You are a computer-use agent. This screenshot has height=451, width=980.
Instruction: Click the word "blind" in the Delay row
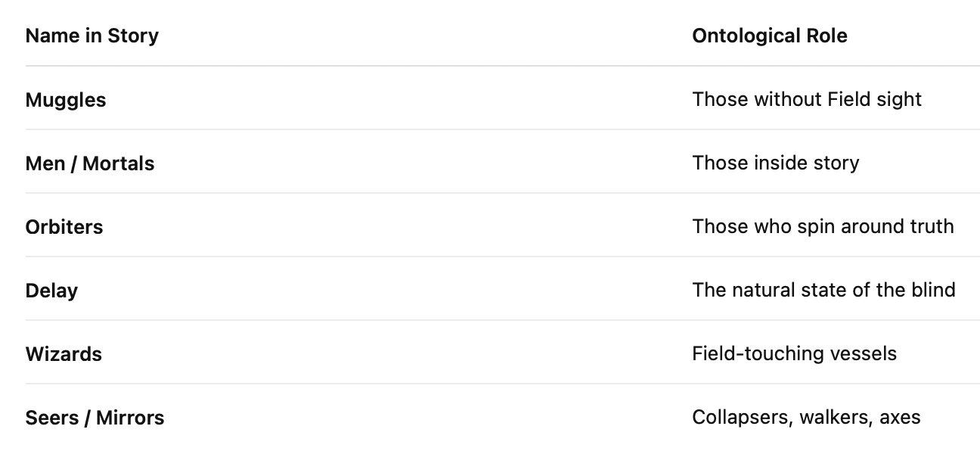(x=932, y=290)
